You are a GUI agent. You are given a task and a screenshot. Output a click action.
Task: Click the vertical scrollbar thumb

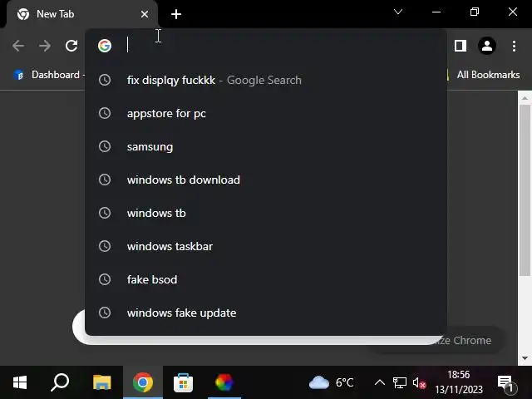525,190
